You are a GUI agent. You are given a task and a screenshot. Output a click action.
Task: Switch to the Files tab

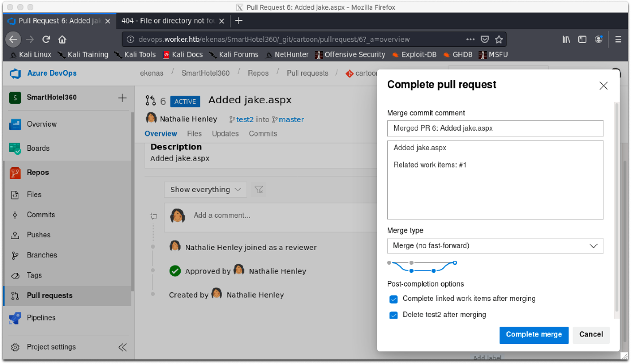(194, 134)
